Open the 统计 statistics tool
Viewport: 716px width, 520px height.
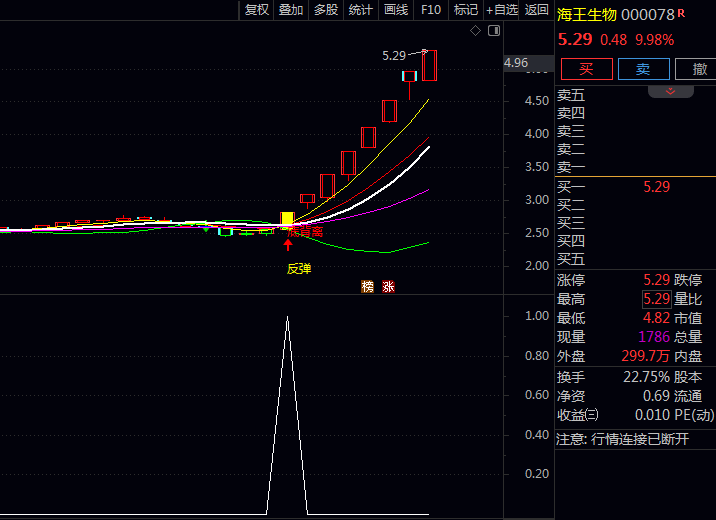point(360,10)
